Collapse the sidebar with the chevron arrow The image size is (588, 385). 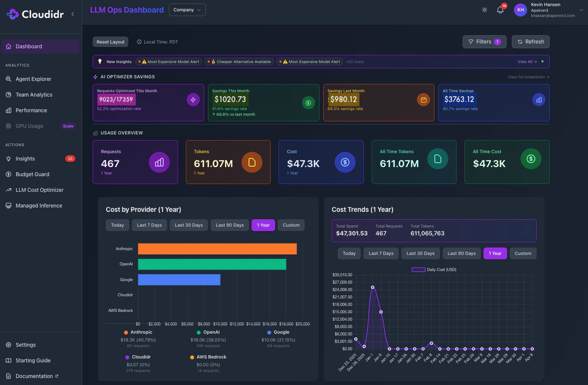73,13
